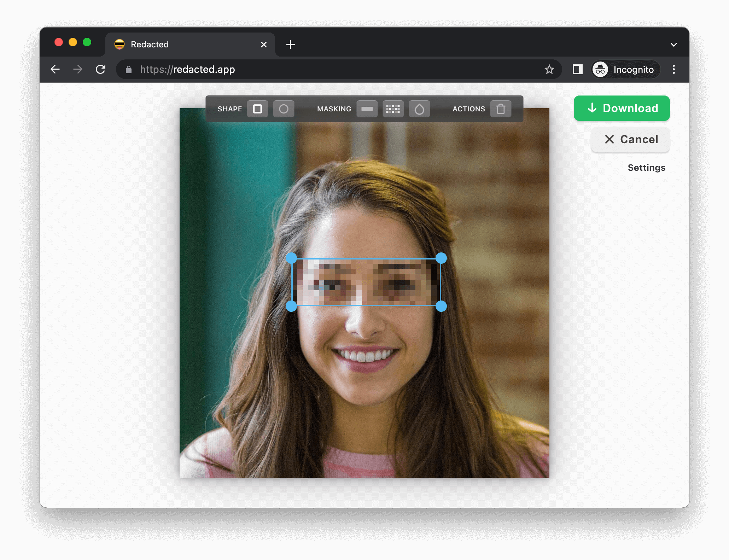
Task: Expand the tab search dropdown arrow
Action: (674, 45)
